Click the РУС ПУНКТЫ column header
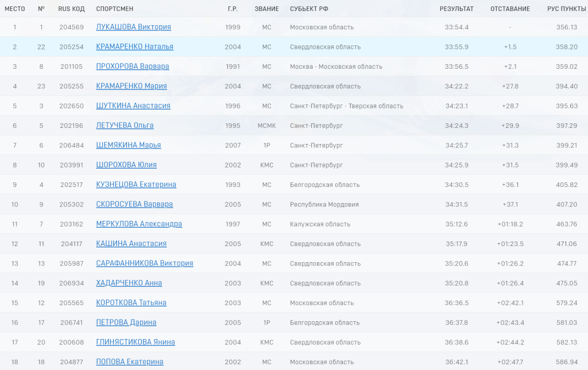 (x=567, y=9)
